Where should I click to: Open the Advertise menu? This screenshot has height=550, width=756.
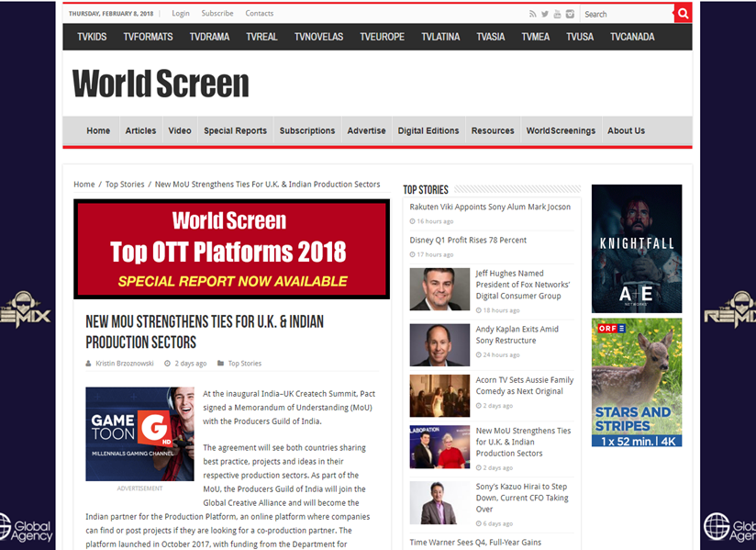pos(366,130)
